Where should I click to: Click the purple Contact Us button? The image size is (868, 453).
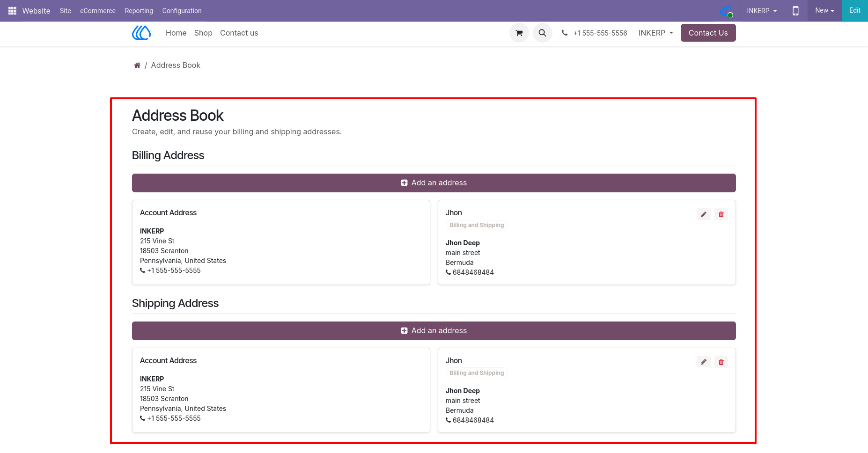[x=708, y=33]
